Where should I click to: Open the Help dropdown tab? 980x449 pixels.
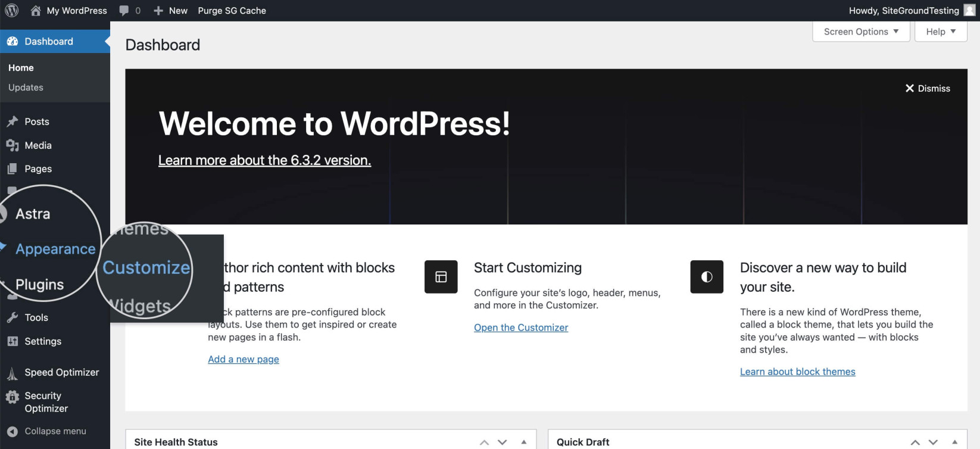pos(941,32)
